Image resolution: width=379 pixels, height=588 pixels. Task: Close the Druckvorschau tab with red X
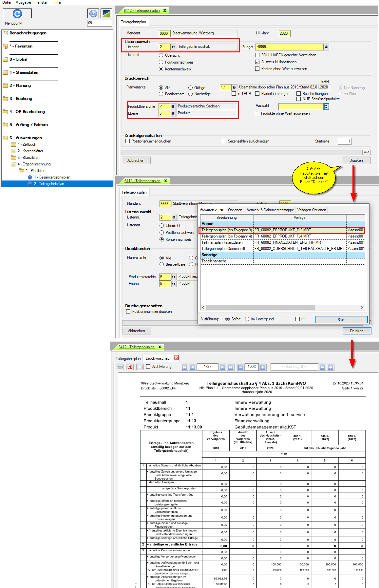176,358
